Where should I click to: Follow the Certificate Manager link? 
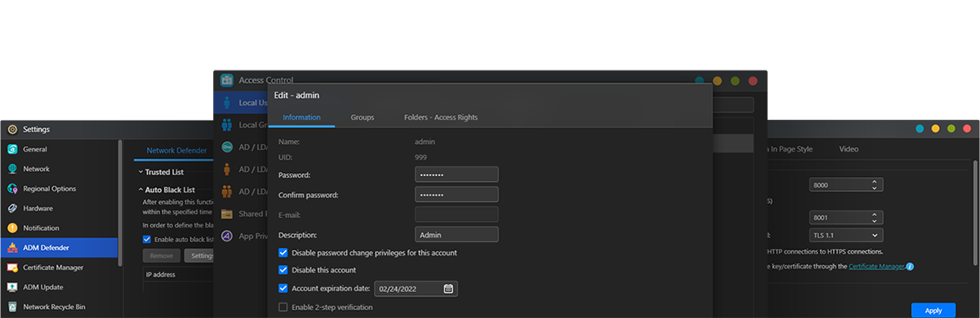(x=876, y=267)
